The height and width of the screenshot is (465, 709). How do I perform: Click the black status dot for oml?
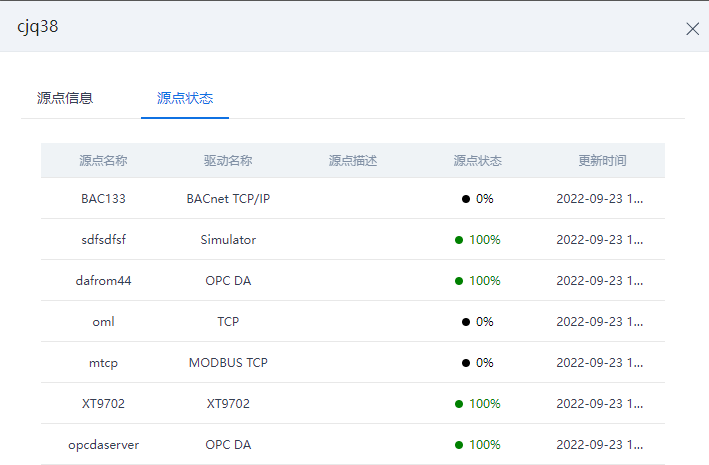pyautogui.click(x=466, y=322)
